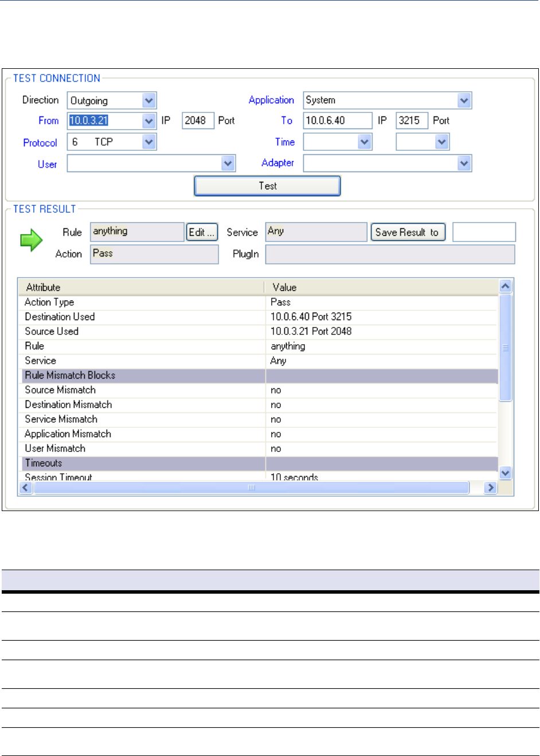The image size is (540, 756).
Task: Select the Destination Mismatch row
Action: pos(259,405)
